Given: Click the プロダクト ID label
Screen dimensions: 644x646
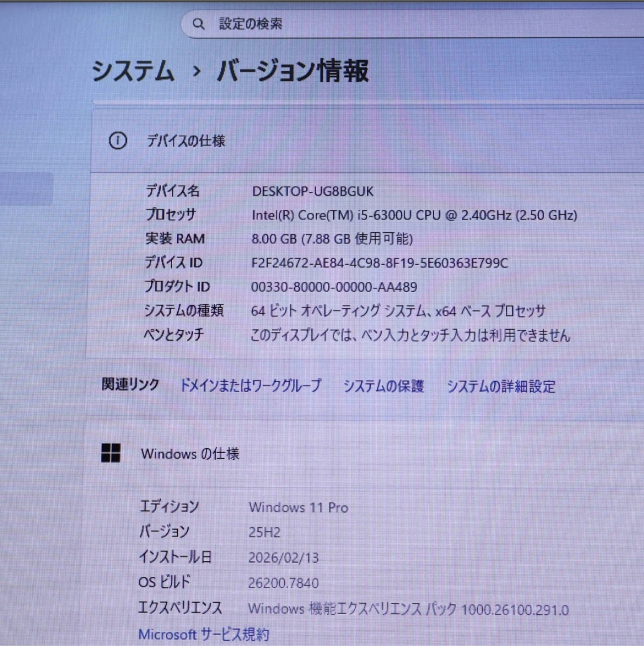Looking at the screenshot, I should point(177,287).
